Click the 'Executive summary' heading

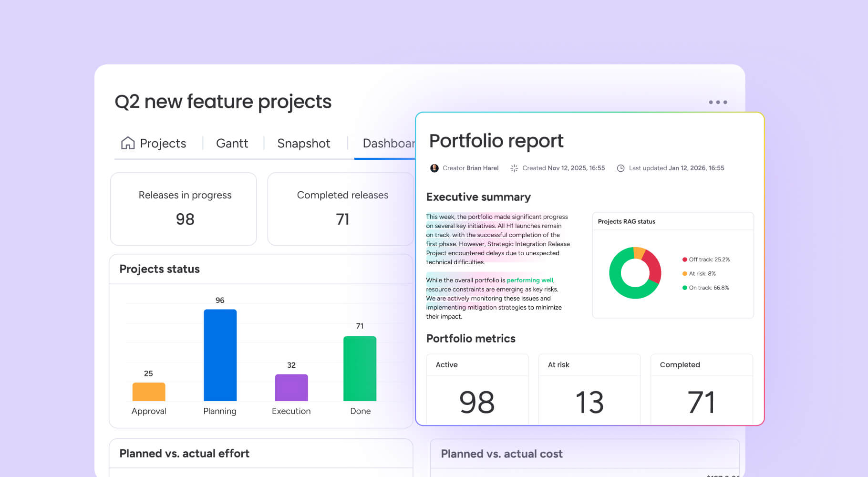[478, 197]
